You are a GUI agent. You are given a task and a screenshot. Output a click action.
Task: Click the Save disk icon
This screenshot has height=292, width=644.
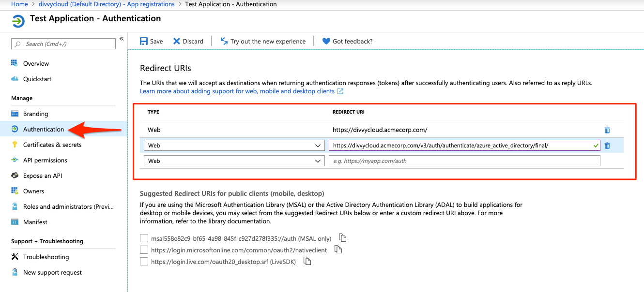pyautogui.click(x=144, y=41)
